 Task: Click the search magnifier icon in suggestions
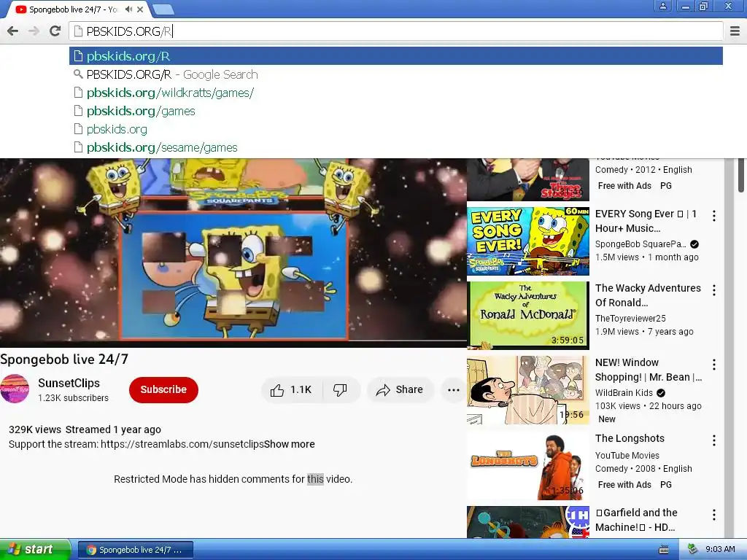[78, 75]
